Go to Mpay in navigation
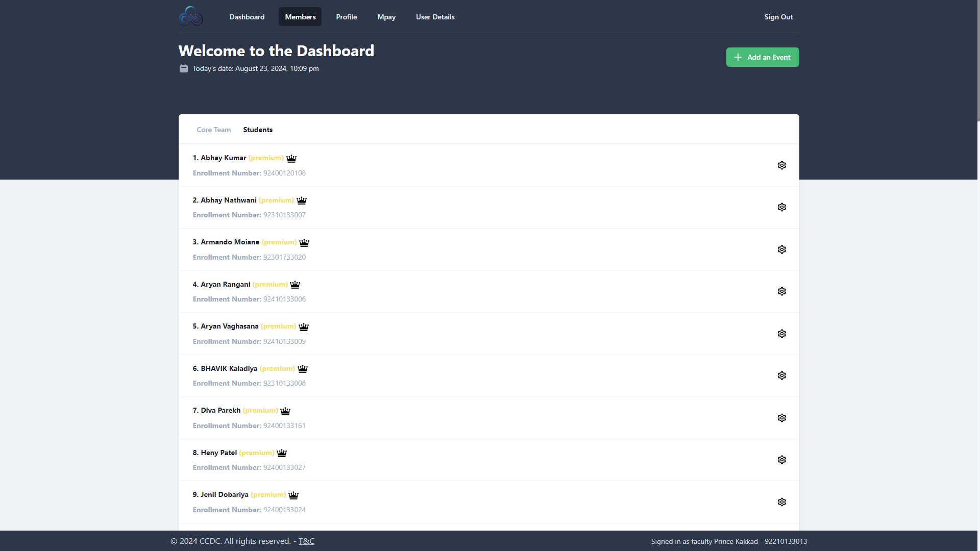 click(x=386, y=17)
